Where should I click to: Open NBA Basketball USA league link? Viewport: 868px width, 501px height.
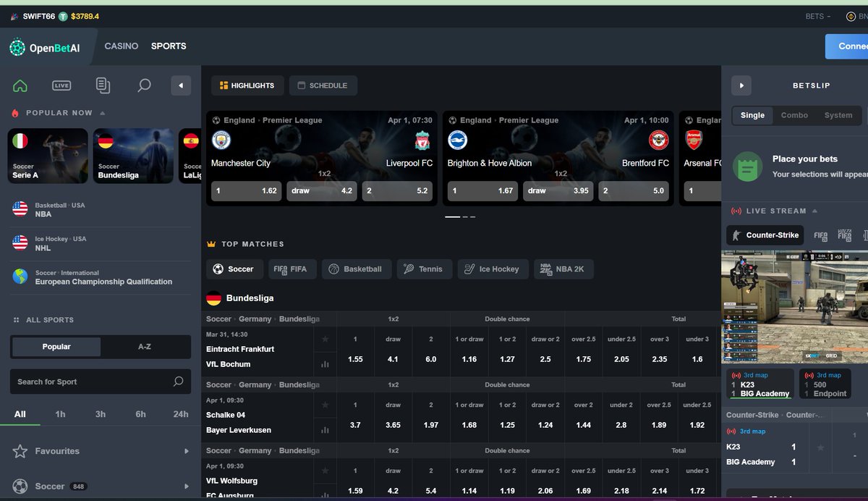tap(102, 210)
